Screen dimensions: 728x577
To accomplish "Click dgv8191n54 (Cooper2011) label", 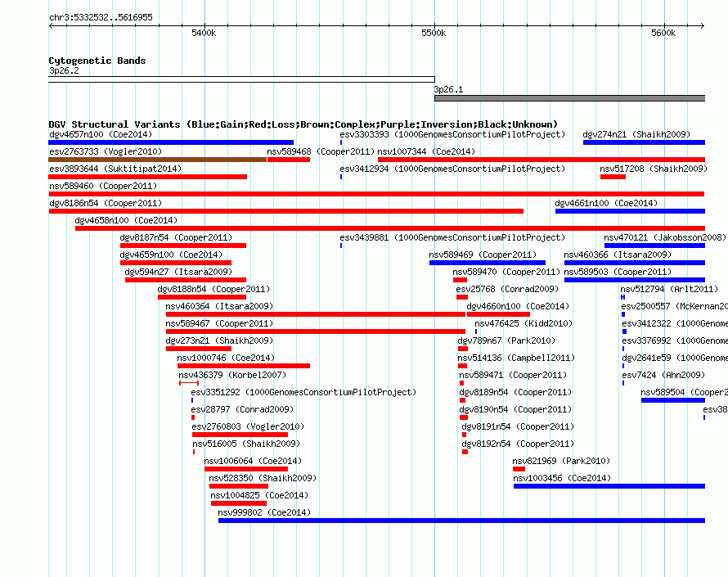I will click(x=518, y=427).
